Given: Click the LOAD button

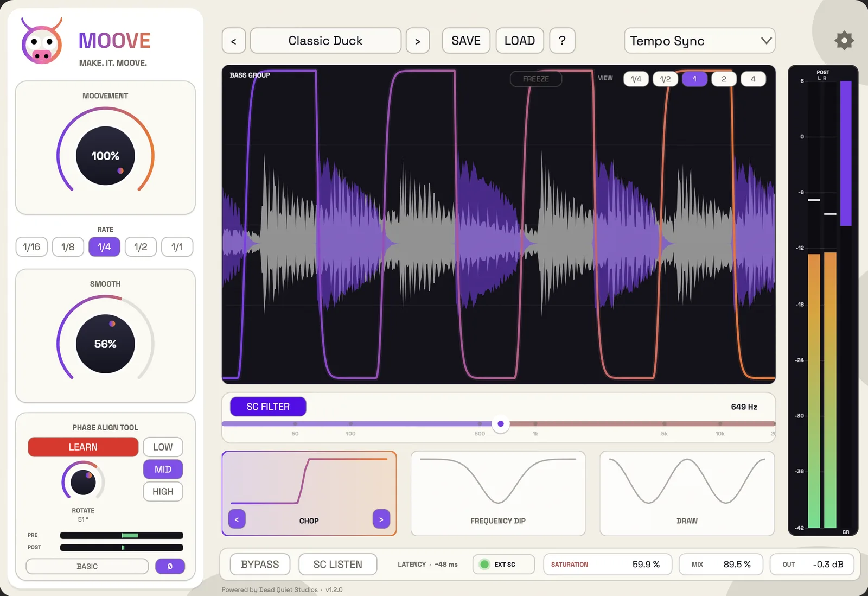Looking at the screenshot, I should 520,41.
